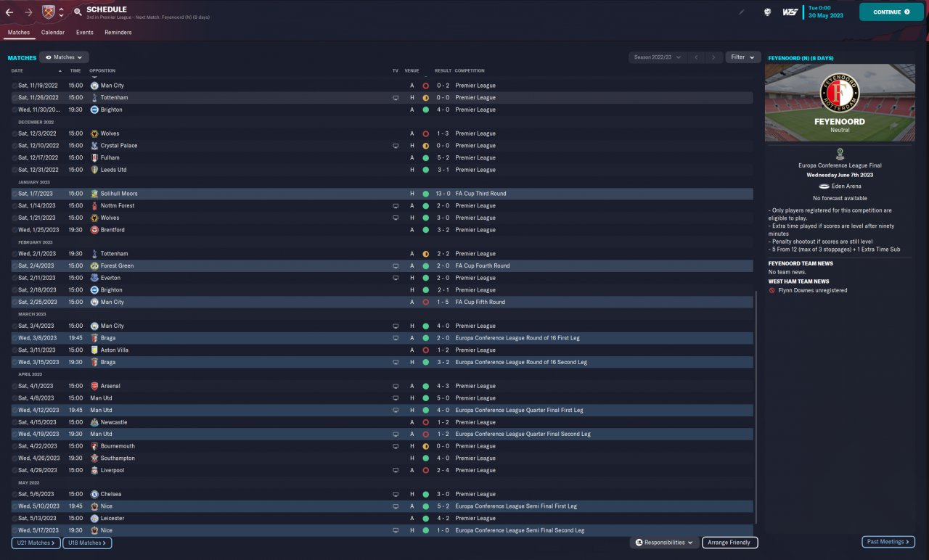929x560 pixels.
Task: Switch to the Events tab
Action: (x=85, y=33)
